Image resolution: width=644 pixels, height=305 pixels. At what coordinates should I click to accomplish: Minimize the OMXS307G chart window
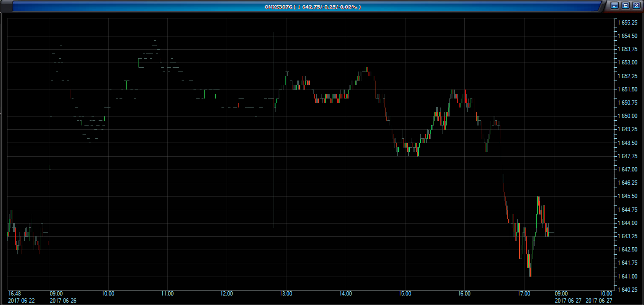(615, 6)
